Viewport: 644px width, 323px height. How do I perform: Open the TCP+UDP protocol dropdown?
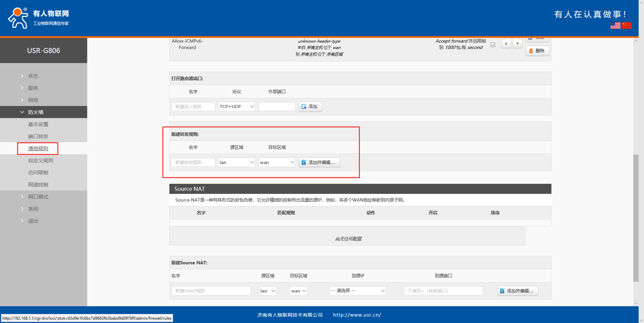(236, 107)
